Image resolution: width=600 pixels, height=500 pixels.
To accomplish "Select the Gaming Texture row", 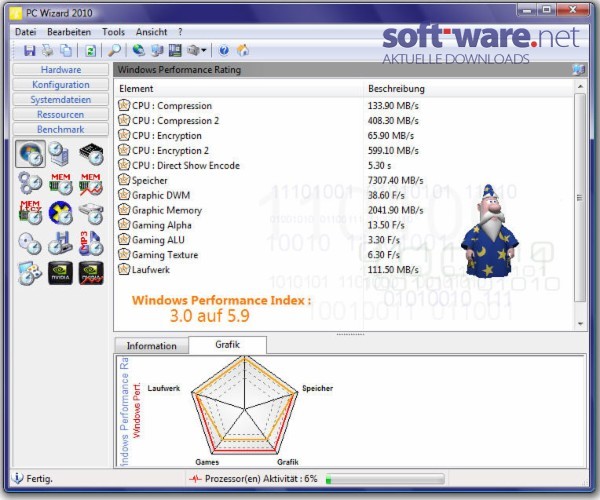I will [x=344, y=255].
